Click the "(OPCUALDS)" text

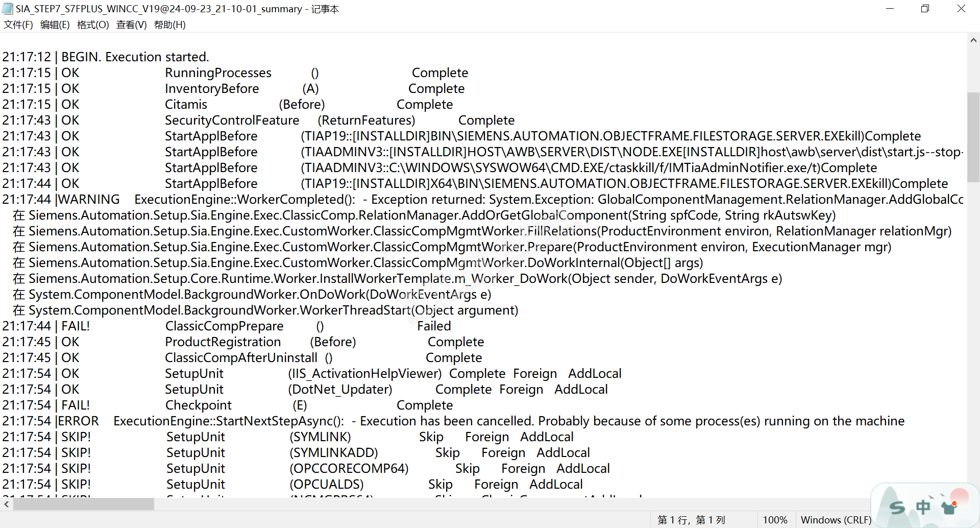pos(327,484)
